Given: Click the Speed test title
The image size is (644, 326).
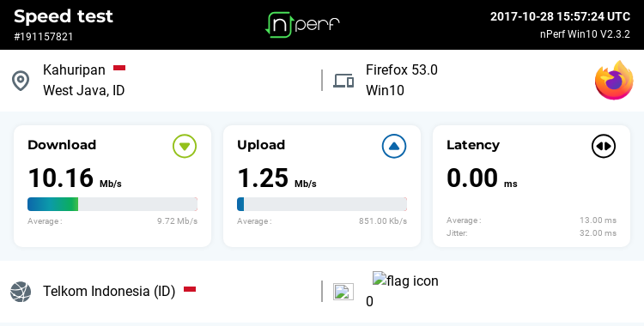Looking at the screenshot, I should click(x=64, y=16).
